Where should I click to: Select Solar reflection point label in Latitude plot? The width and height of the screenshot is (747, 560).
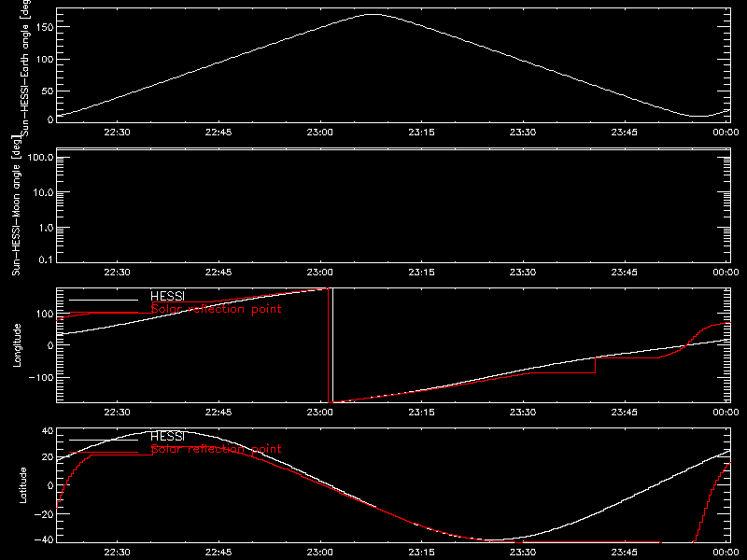pos(217,449)
